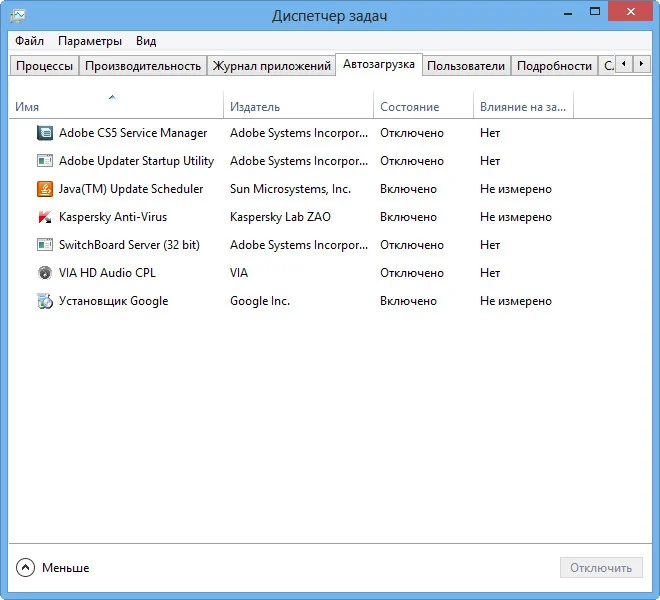Switch to the Журнал приложений tab
The height and width of the screenshot is (600, 660).
click(x=271, y=66)
